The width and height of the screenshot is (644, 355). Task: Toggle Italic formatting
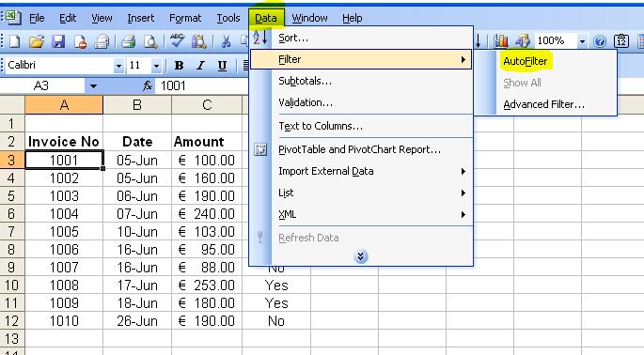click(x=200, y=65)
